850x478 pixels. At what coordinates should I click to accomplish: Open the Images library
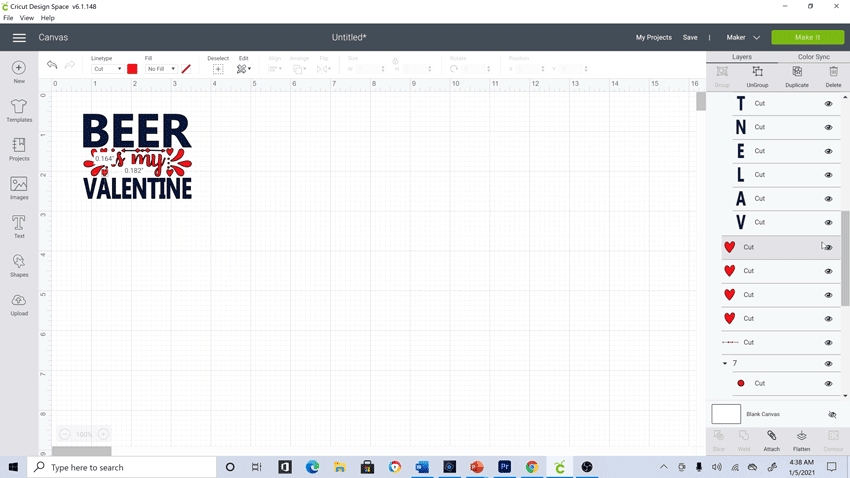19,188
